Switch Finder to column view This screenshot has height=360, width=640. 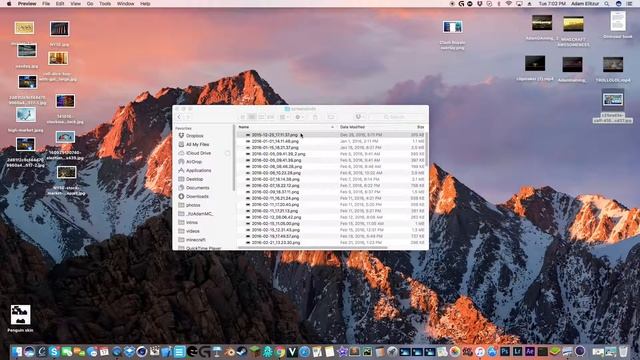pos(261,117)
